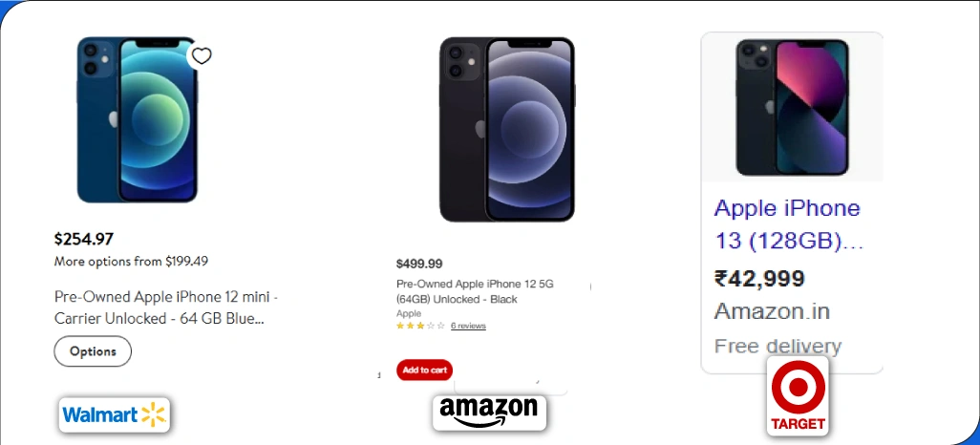Click the Apple brand label
Viewport: 980px width, 445px height.
(409, 313)
